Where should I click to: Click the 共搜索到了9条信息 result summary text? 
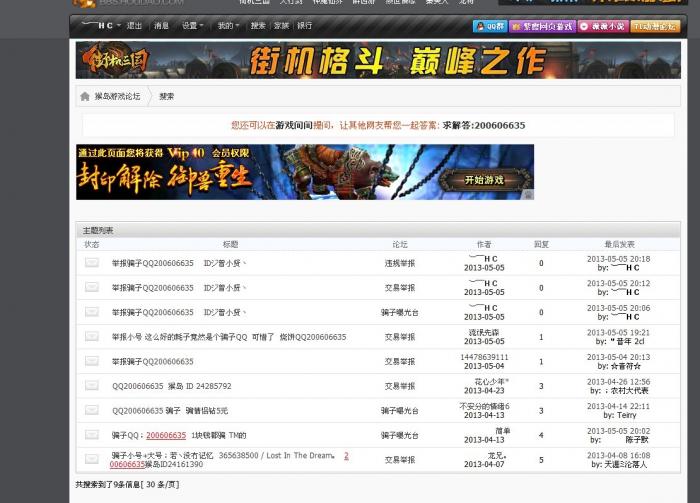coord(127,485)
